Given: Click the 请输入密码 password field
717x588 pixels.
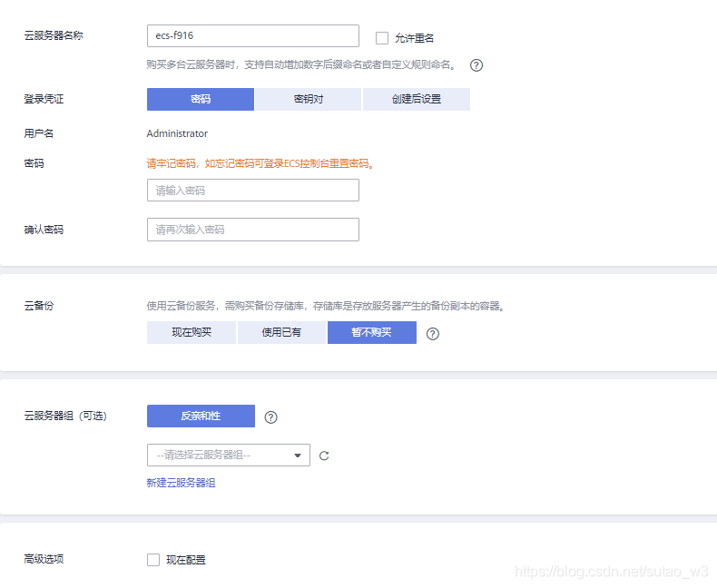Looking at the screenshot, I should 253,191.
